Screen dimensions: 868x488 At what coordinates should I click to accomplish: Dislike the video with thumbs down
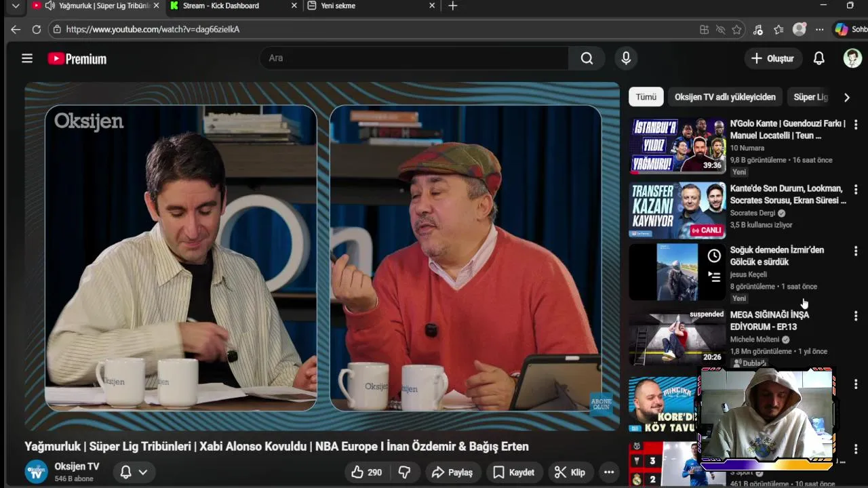[404, 472]
